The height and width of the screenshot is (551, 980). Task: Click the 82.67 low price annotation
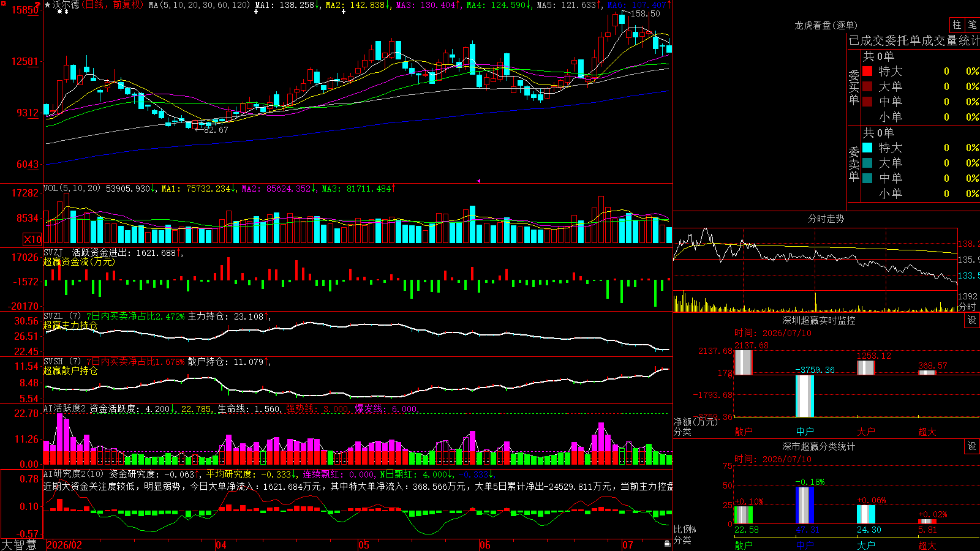click(x=216, y=130)
